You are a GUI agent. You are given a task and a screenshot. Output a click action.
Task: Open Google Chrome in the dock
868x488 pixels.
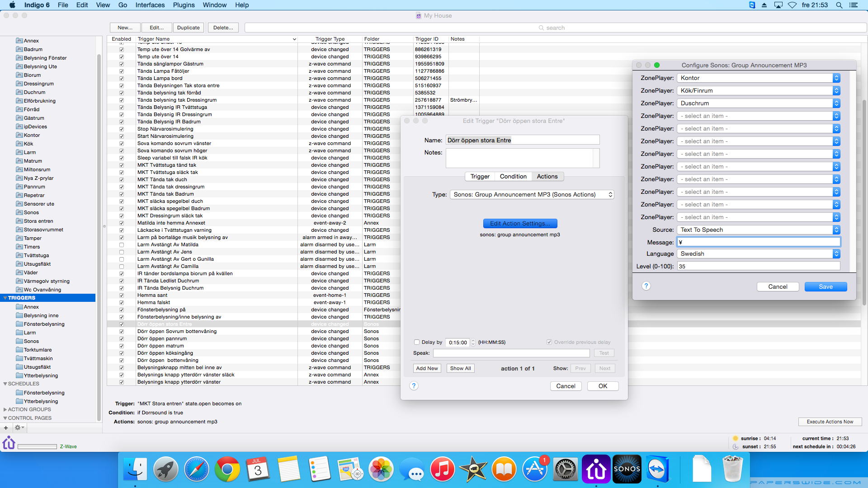(x=227, y=469)
